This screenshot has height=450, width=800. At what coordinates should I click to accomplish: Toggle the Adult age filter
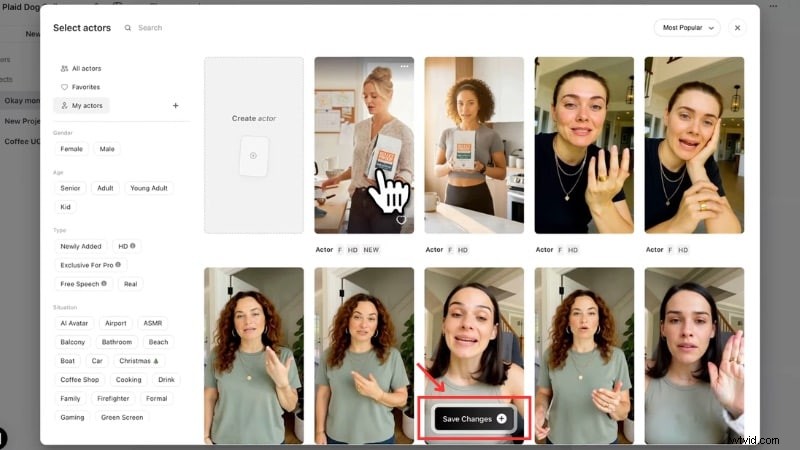pyautogui.click(x=106, y=188)
